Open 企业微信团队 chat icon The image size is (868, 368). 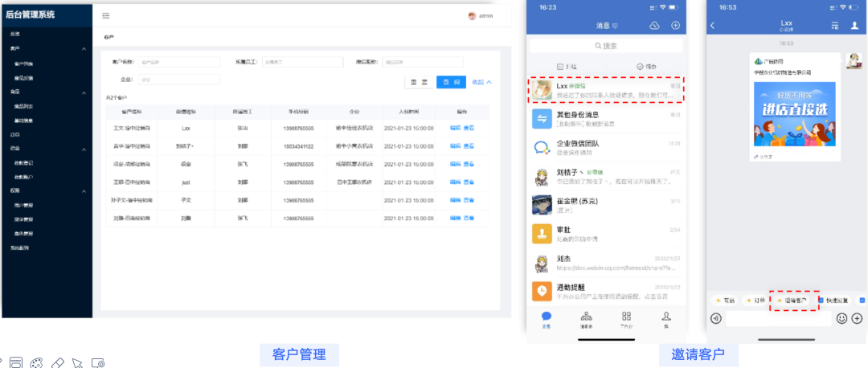tap(542, 147)
